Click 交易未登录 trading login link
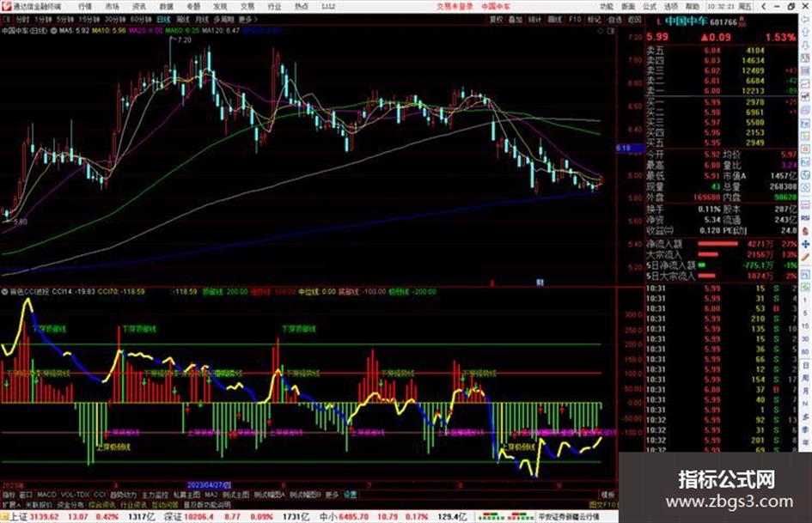The width and height of the screenshot is (812, 523). tap(455, 6)
